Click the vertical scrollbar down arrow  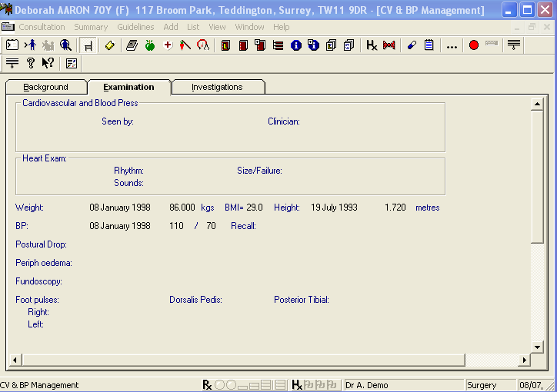pyautogui.click(x=537, y=347)
